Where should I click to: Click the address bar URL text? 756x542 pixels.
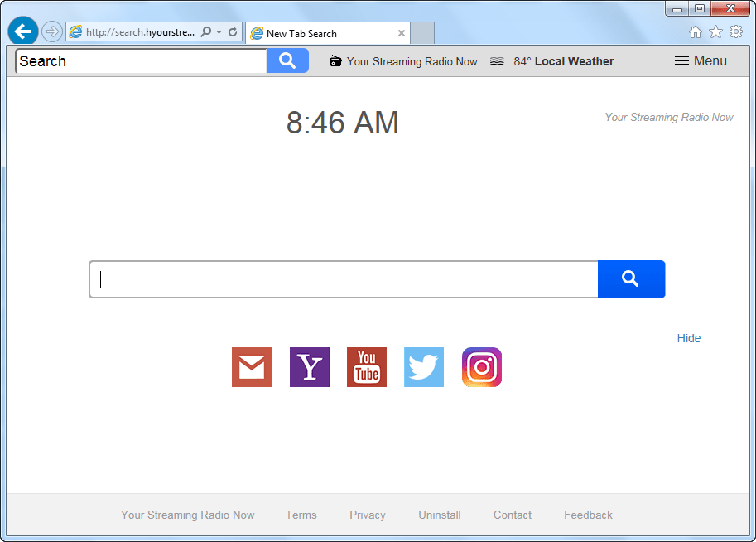click(140, 32)
